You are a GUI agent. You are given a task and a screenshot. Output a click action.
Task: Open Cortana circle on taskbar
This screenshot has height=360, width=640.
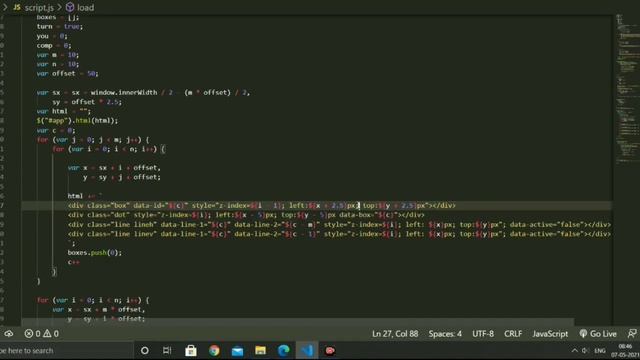click(144, 351)
